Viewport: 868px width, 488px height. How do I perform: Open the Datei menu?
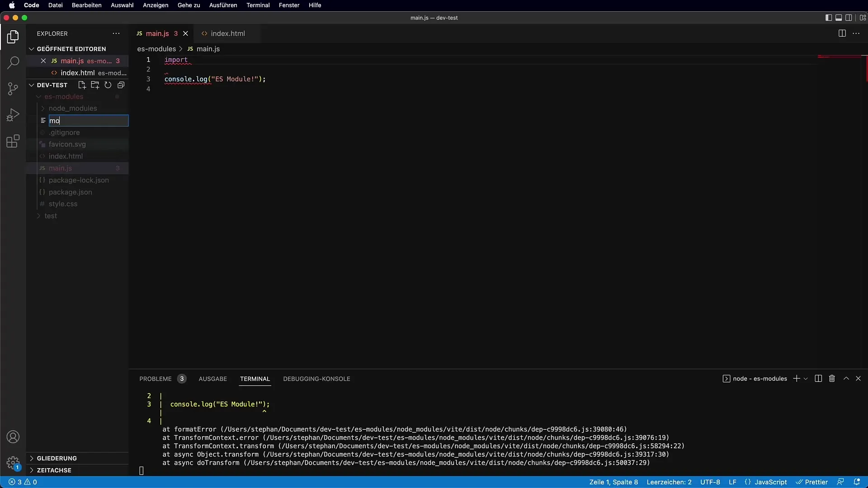[56, 5]
